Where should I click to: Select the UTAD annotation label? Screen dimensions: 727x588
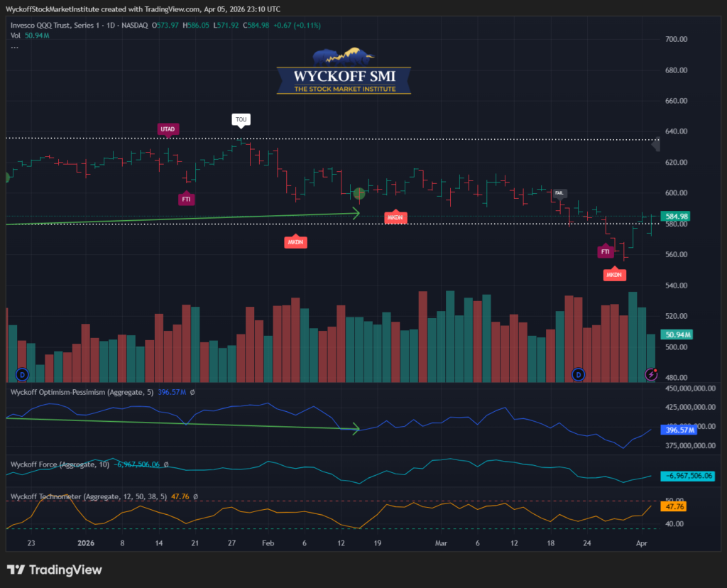pos(168,129)
